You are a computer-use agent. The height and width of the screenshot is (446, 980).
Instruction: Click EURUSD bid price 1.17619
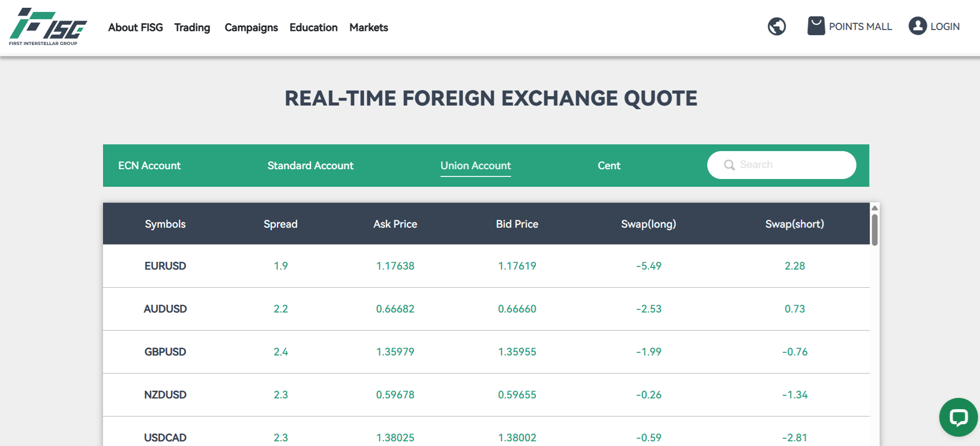(x=517, y=266)
